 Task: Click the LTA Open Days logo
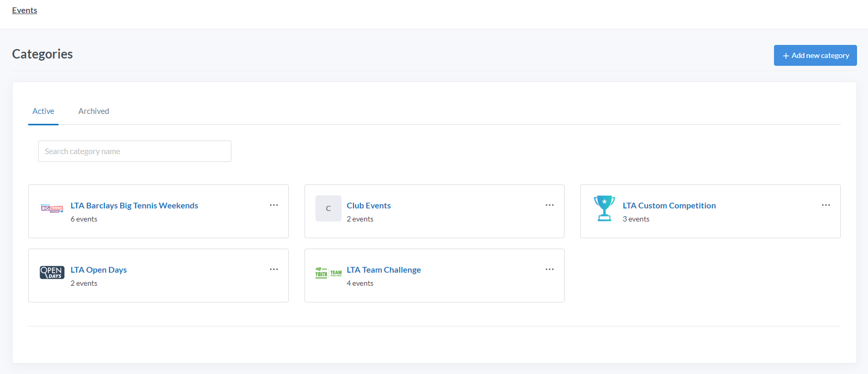[52, 273]
